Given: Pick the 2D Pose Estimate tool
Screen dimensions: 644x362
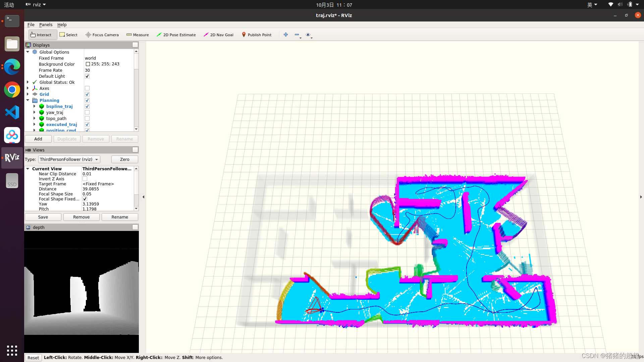Looking at the screenshot, I should coord(176,35).
